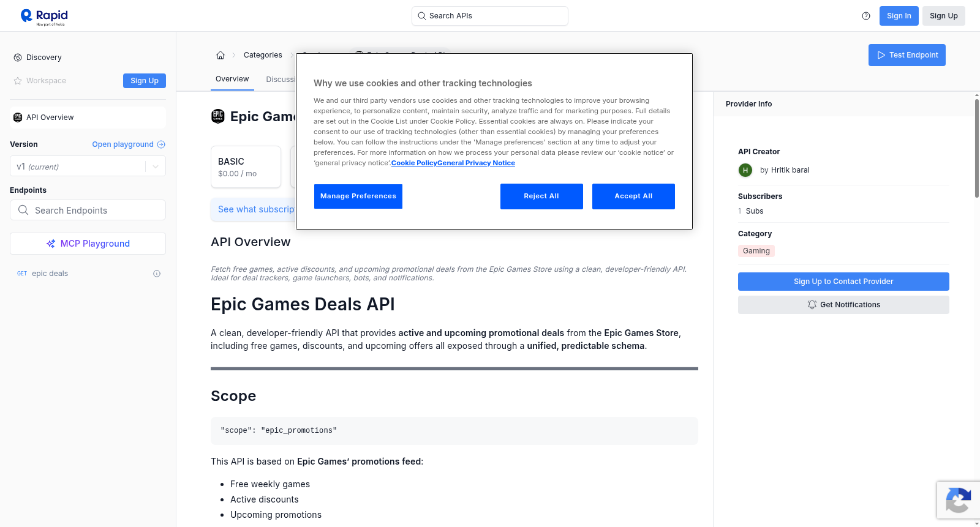Open the MCP Playground
The width and height of the screenshot is (980, 527).
click(x=88, y=244)
